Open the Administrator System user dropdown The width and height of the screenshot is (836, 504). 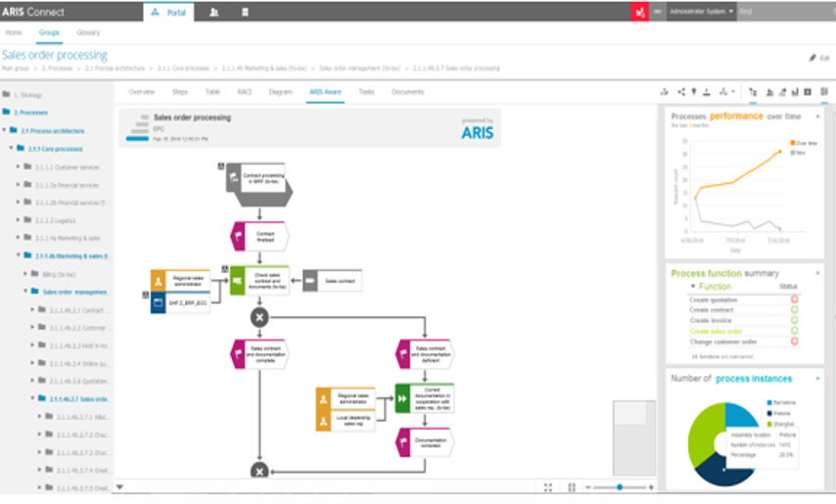pos(700,12)
